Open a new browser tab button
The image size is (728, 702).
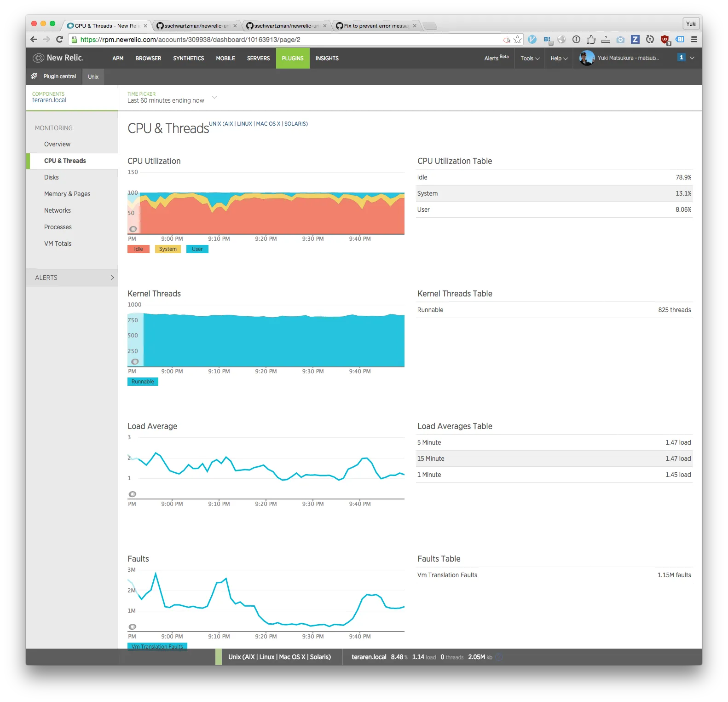tap(429, 26)
